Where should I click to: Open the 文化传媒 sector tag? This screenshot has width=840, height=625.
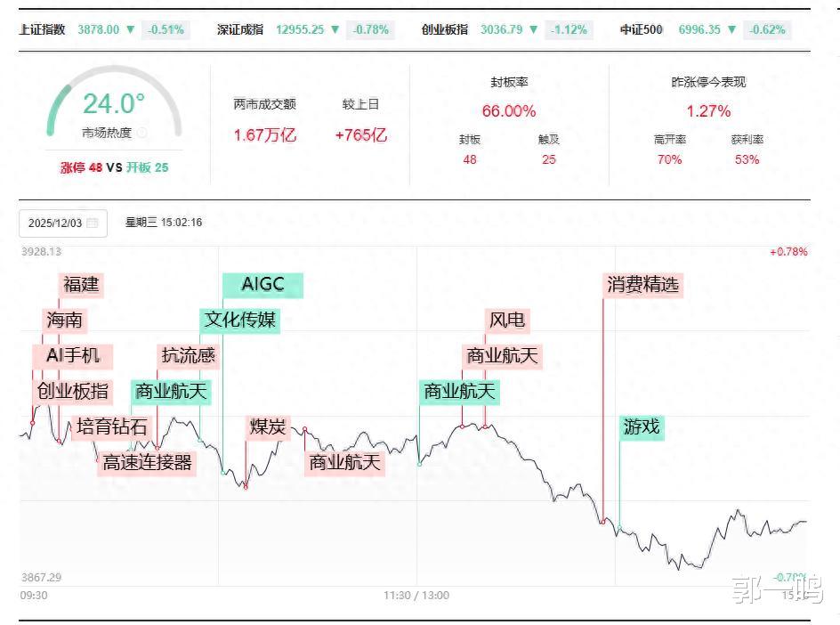point(240,321)
